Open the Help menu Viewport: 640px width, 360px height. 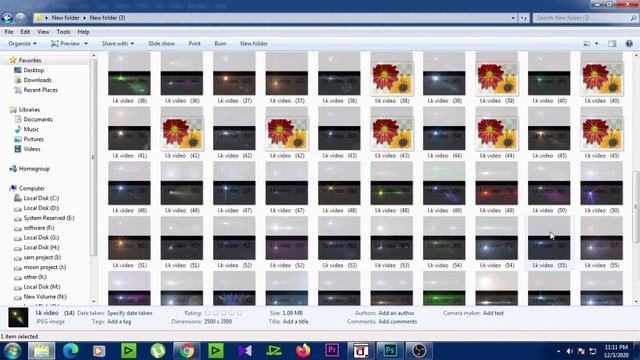[83, 31]
